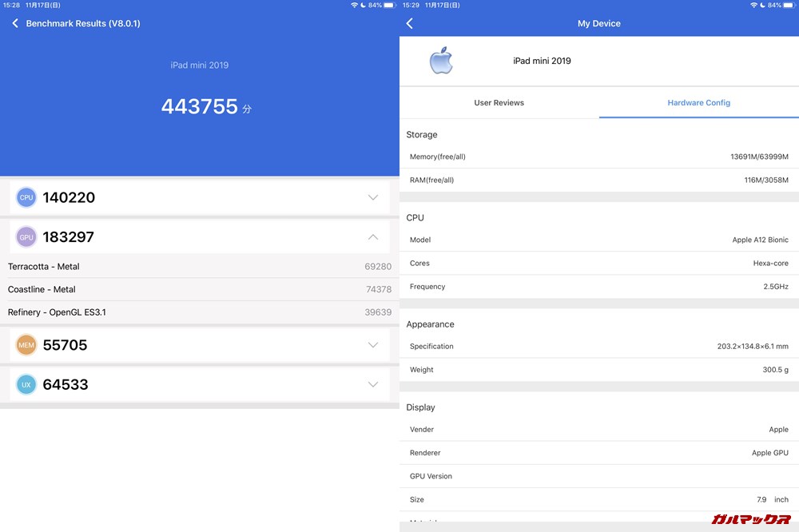The height and width of the screenshot is (532, 799).
Task: Open the Terracotta - Metal result entry
Action: point(200,266)
